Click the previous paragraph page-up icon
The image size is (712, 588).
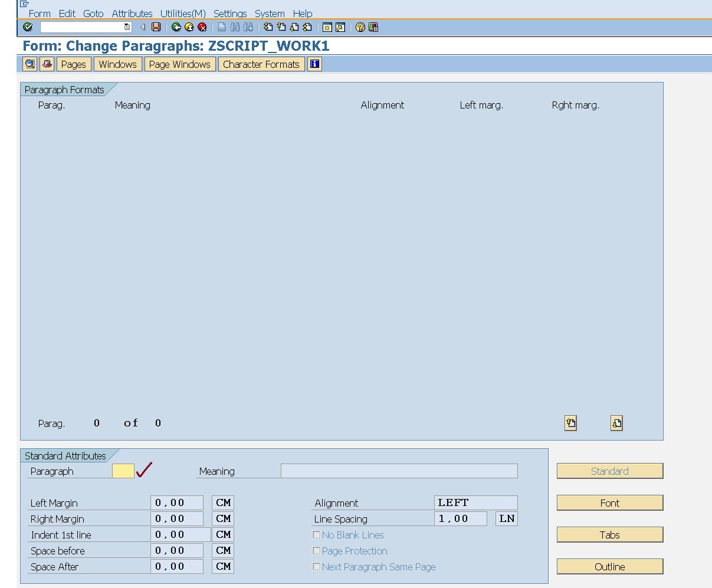(x=570, y=423)
